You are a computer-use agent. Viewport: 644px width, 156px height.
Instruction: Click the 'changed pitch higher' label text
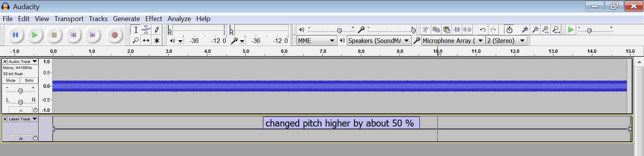tap(340, 123)
